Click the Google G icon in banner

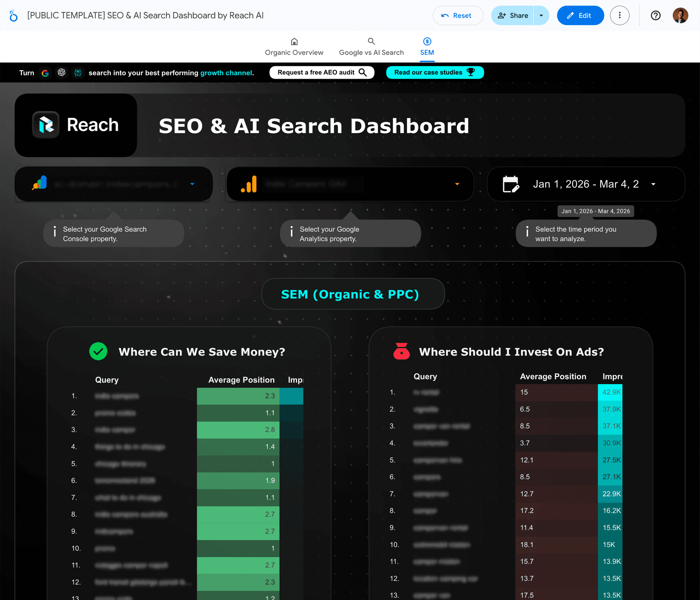(45, 73)
